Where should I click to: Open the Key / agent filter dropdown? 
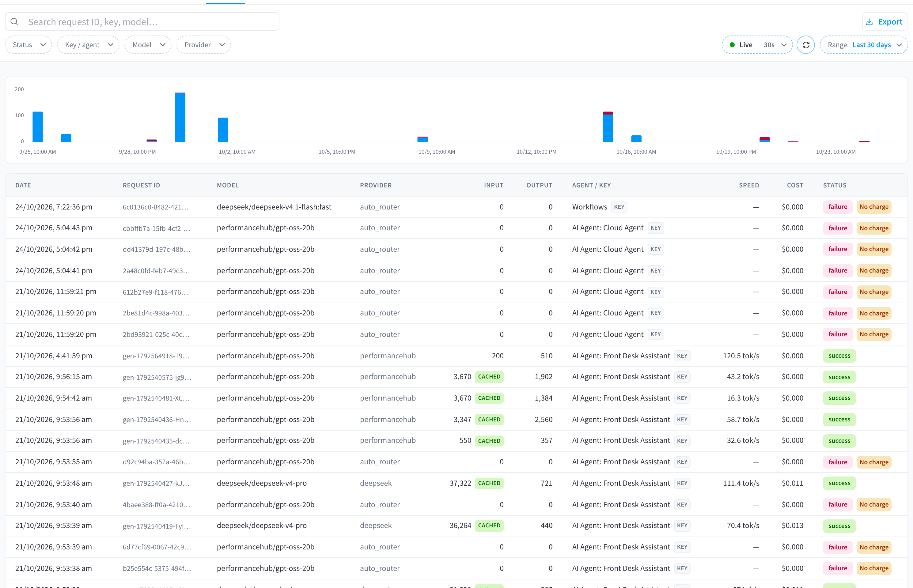click(88, 45)
